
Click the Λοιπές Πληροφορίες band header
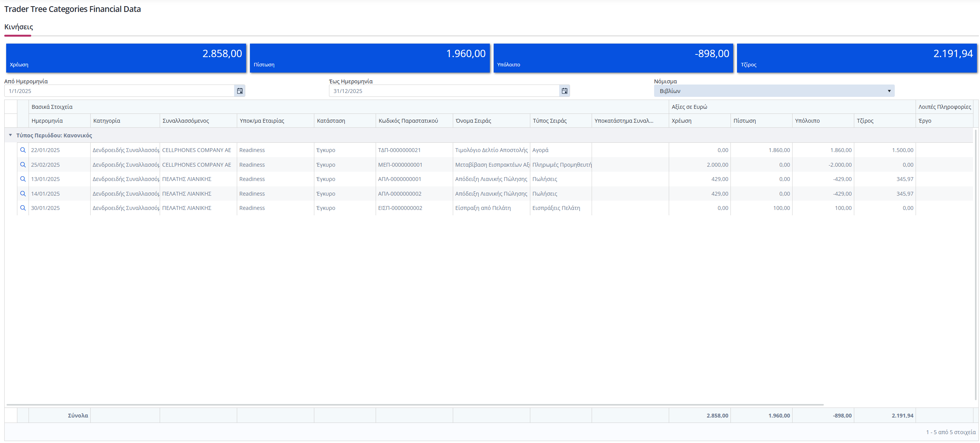[x=944, y=107]
